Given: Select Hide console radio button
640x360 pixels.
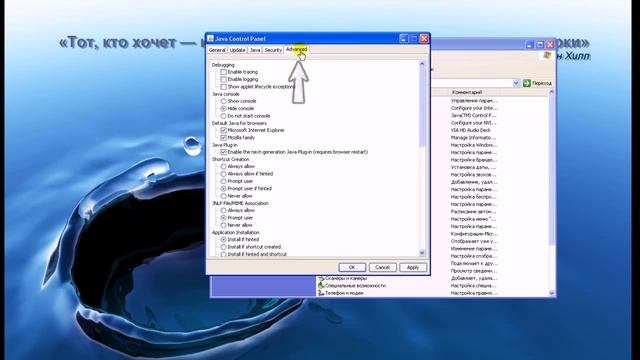Looking at the screenshot, I should [223, 109].
